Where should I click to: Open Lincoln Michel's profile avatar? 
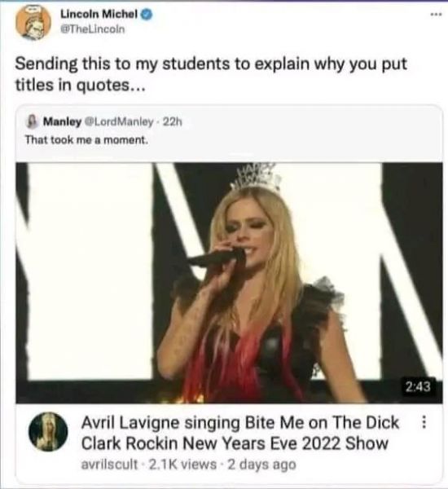pos(33,22)
